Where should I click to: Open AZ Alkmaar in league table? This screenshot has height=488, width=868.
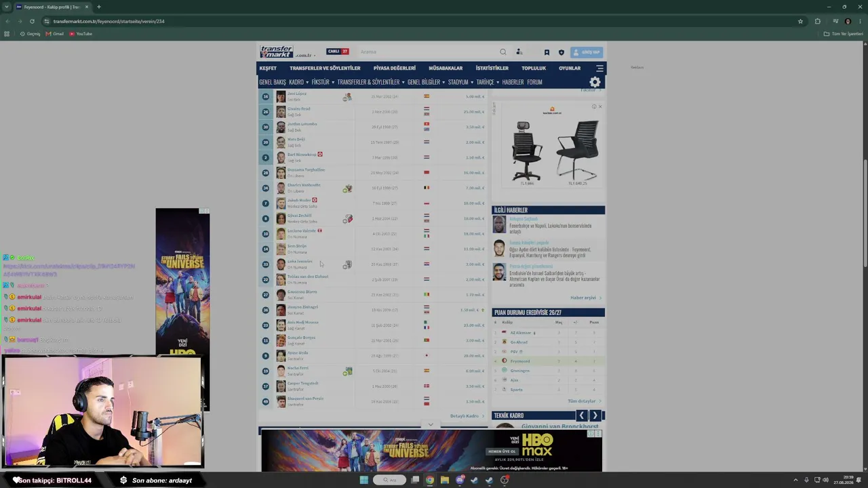click(521, 333)
